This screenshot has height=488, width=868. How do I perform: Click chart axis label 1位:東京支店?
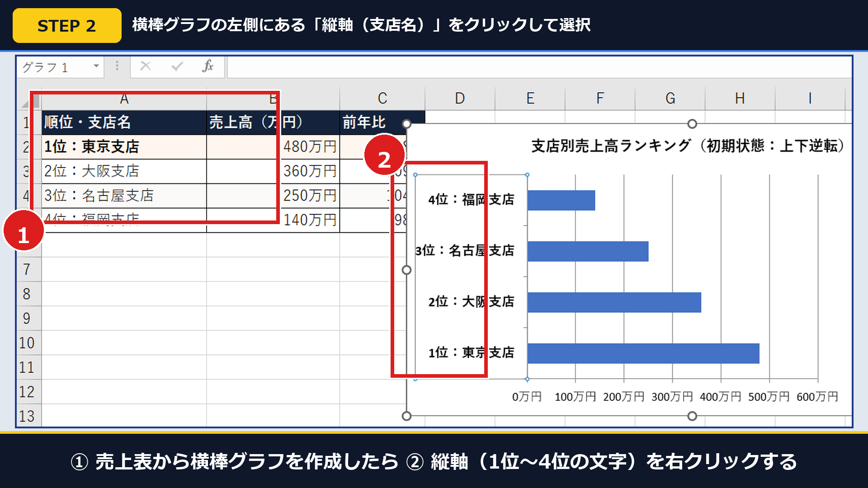471,352
